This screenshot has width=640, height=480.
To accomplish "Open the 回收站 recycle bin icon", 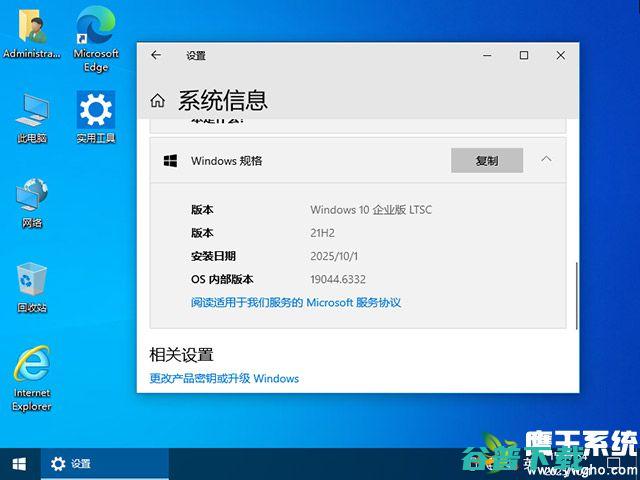I will coord(32,288).
